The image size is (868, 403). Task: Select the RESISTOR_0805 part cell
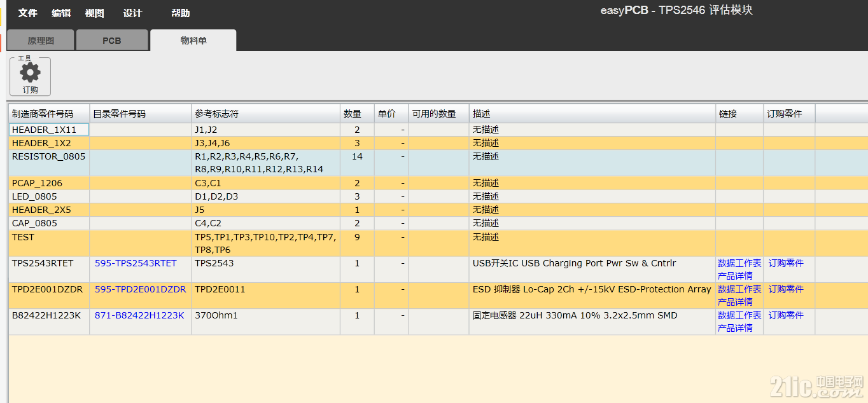pyautogui.click(x=49, y=163)
